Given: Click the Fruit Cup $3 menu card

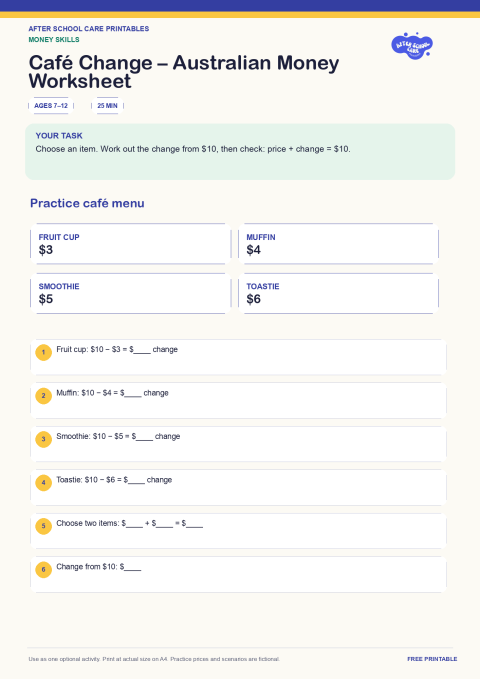Looking at the screenshot, I should click(x=130, y=244).
